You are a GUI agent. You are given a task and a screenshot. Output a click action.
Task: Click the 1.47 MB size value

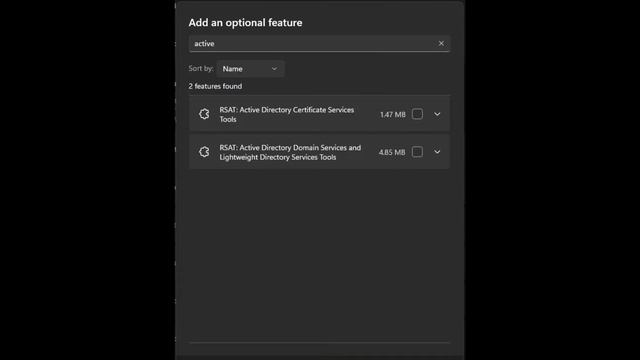[393, 115]
